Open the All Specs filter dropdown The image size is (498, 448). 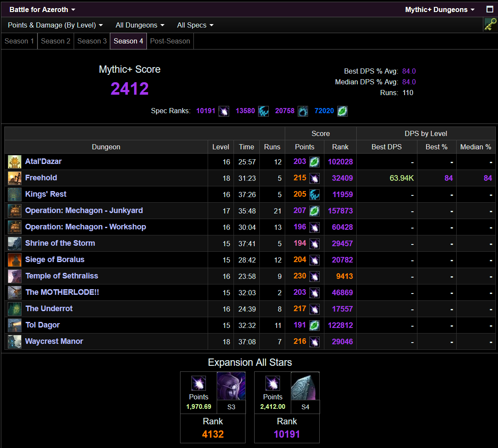tap(195, 25)
